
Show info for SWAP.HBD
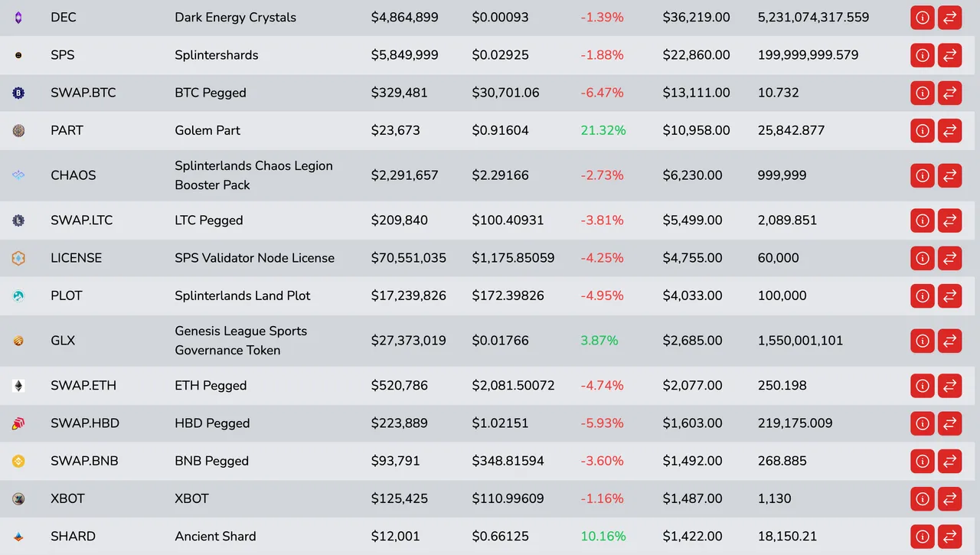pyautogui.click(x=923, y=423)
